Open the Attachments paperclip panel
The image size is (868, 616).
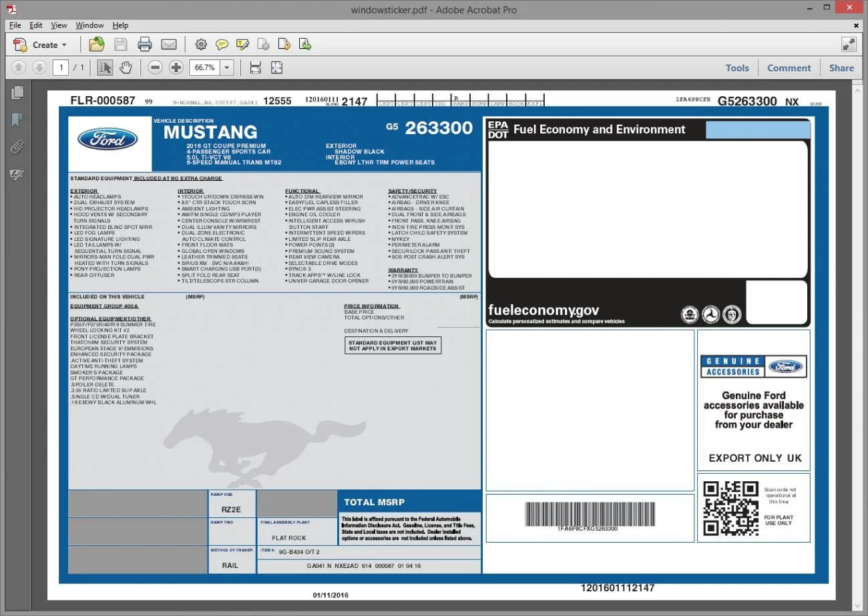[17, 147]
